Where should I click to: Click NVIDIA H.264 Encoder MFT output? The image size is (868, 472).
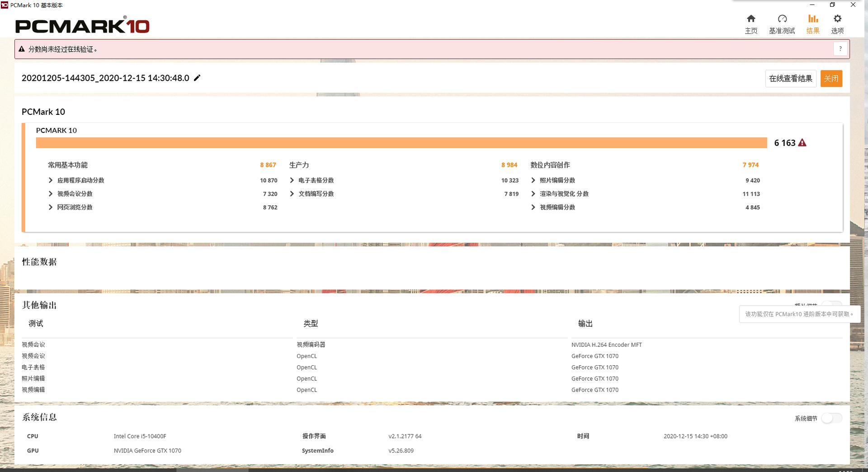[607, 345]
